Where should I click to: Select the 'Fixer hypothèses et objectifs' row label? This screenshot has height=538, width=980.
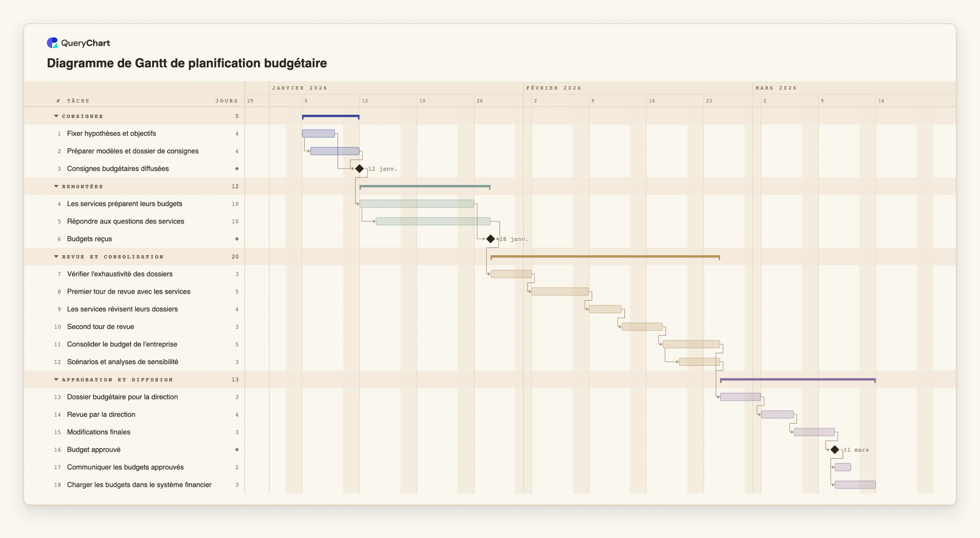coord(112,134)
